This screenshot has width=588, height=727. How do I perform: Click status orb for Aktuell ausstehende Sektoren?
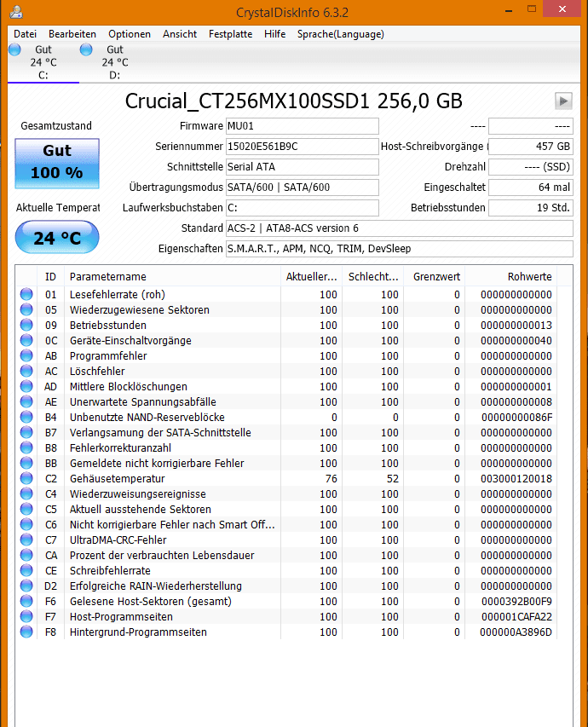[x=26, y=509]
